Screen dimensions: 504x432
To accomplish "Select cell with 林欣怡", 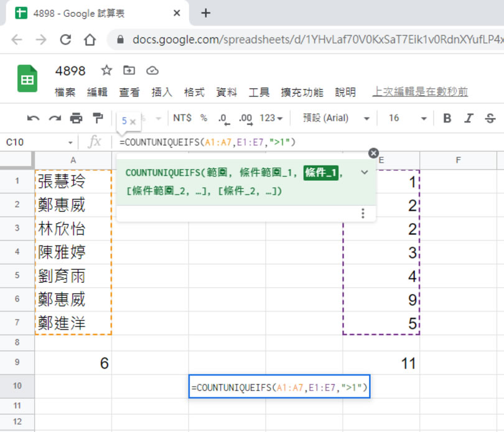I will (73, 228).
